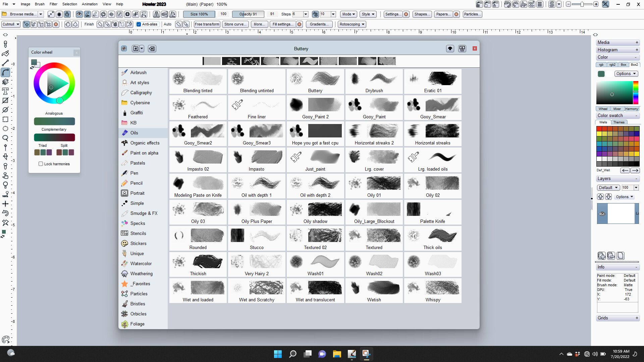Viewport: 644px width, 362px height.
Task: Toggle layer visibility eye in the Layers panel
Action: click(602, 214)
